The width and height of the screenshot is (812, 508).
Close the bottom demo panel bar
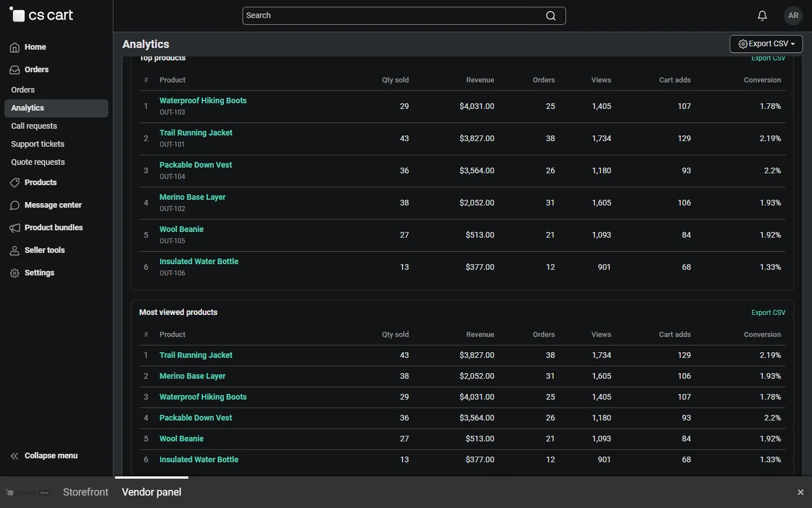click(801, 492)
